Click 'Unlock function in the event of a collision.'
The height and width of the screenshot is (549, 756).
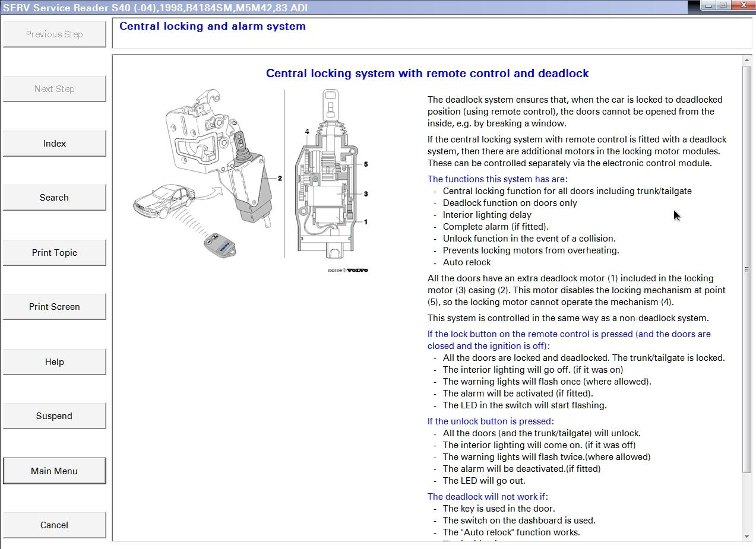coord(529,239)
